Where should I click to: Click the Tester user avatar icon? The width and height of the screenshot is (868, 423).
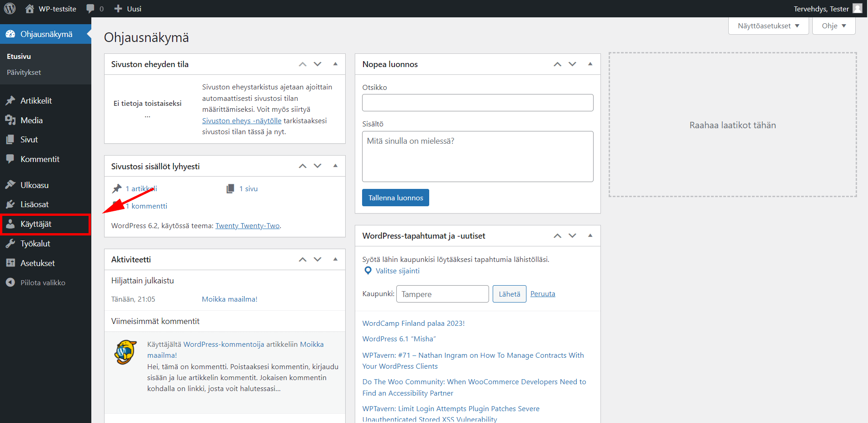[x=857, y=9]
